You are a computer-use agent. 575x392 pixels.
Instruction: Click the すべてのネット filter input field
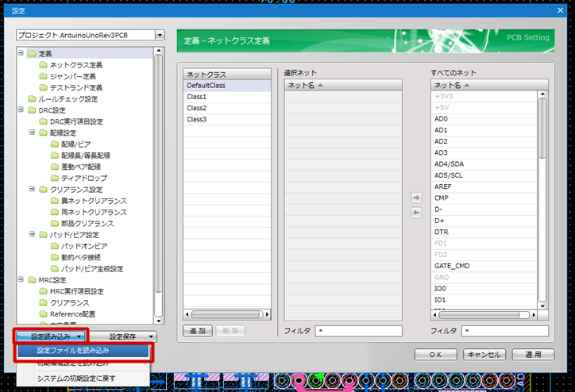pos(505,331)
